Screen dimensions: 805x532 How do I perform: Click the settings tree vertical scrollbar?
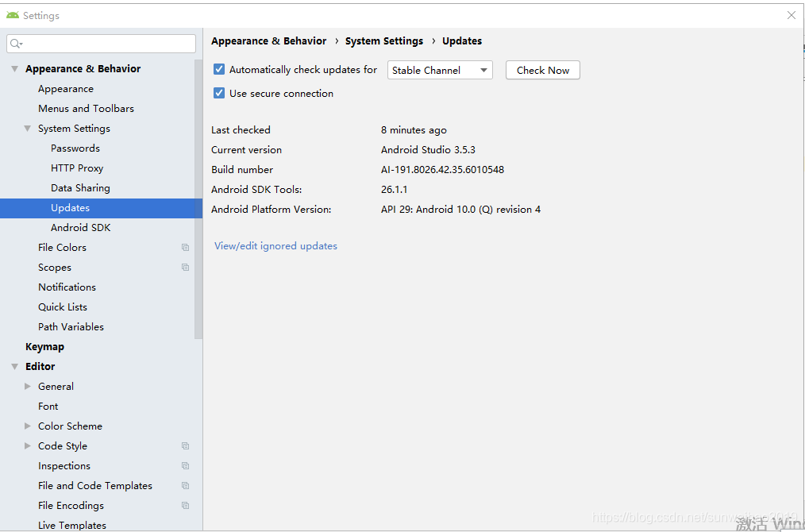coord(198,199)
